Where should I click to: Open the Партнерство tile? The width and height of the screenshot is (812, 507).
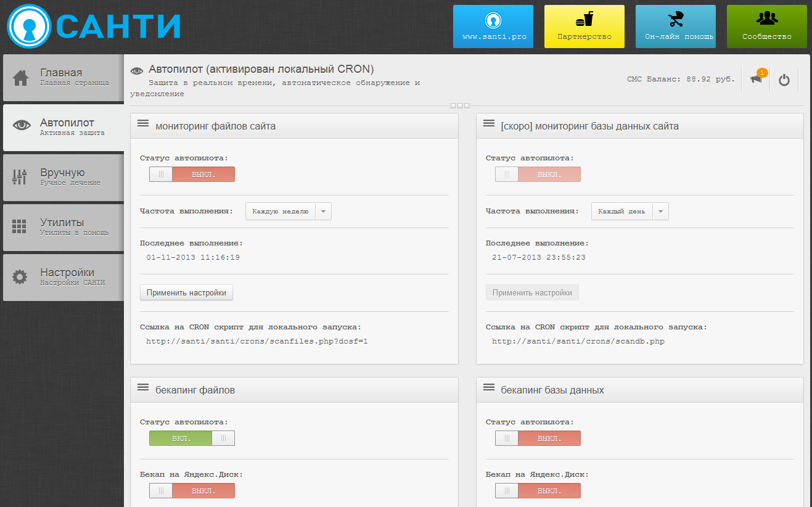584,27
